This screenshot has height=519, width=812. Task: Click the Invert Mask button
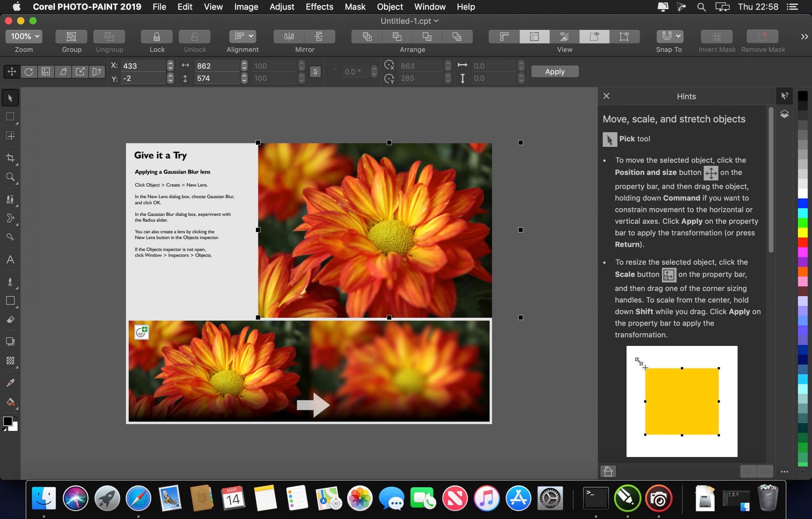(x=716, y=36)
